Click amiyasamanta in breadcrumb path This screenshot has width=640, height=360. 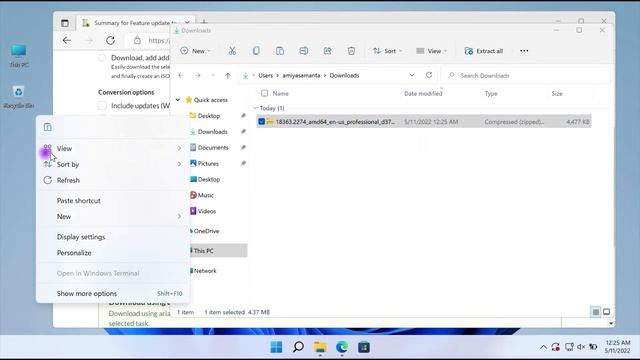(301, 76)
